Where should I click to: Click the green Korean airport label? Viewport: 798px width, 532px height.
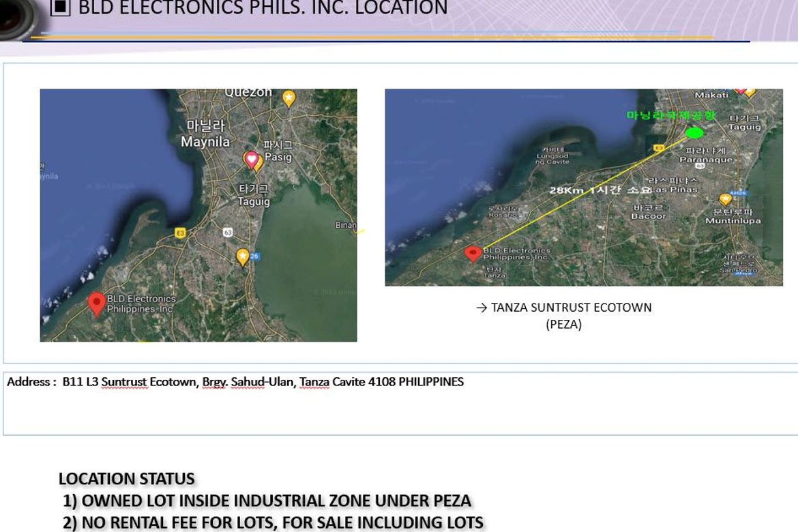(x=670, y=115)
